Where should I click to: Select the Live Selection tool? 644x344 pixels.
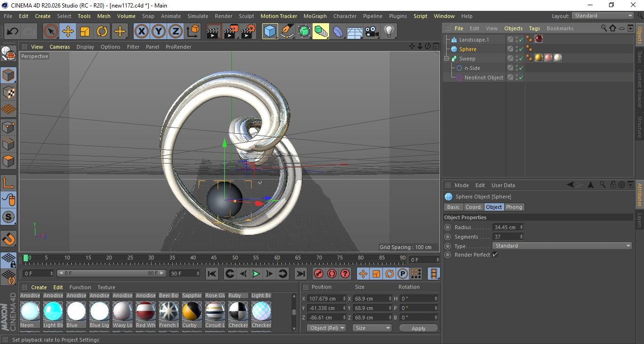pyautogui.click(x=51, y=32)
